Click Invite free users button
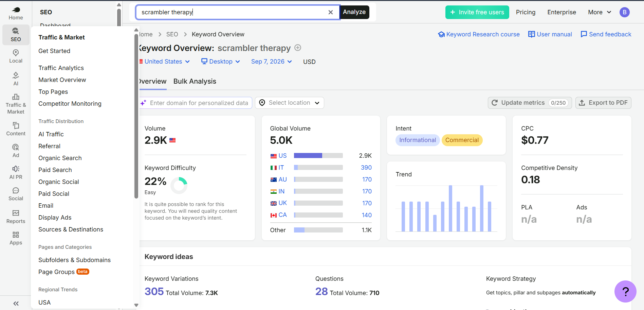644x310 pixels. tap(477, 12)
